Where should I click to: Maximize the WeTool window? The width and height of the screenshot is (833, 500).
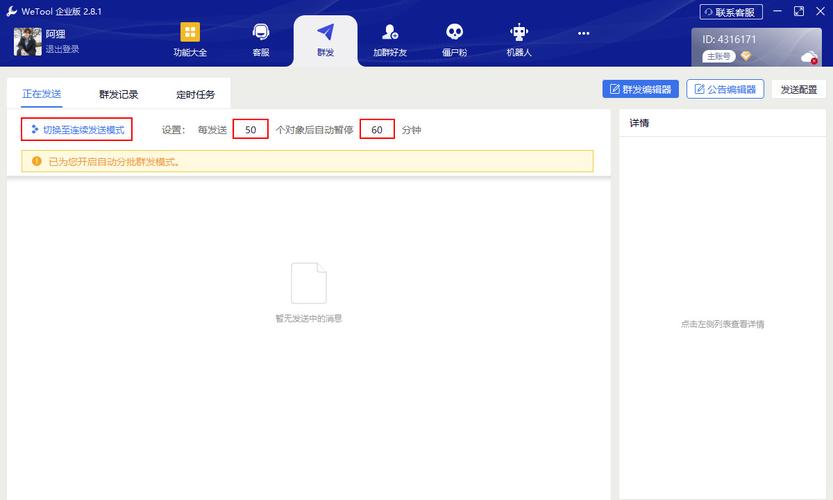[x=798, y=11]
